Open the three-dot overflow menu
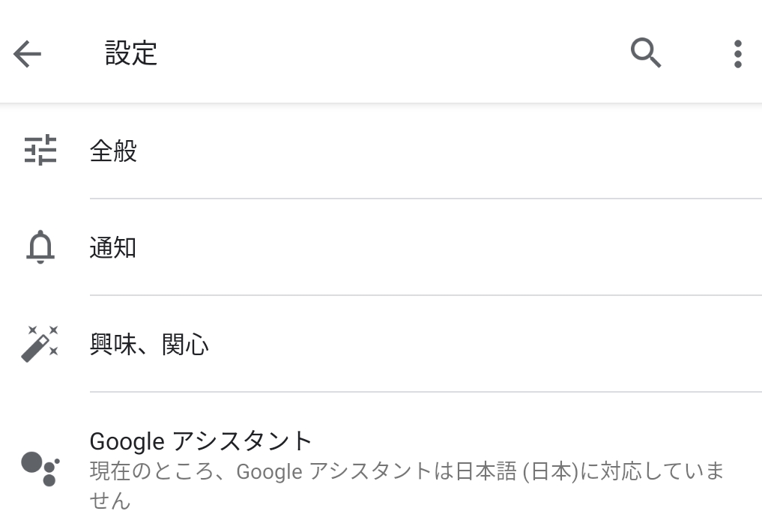 737,54
